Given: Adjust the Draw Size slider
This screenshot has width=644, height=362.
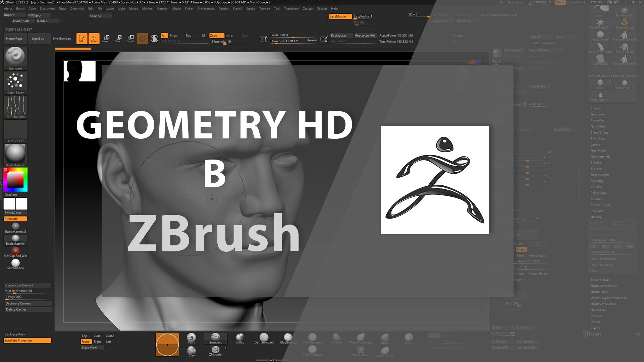Looking at the screenshot, I should pos(293,41).
